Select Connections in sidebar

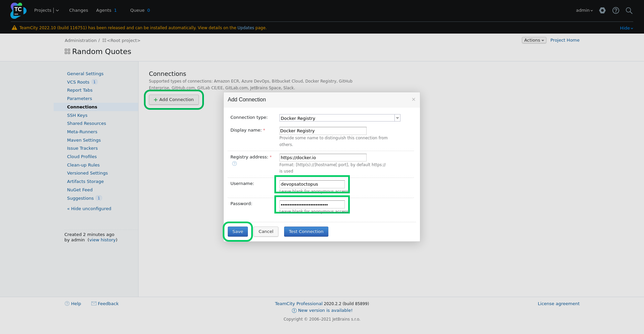82,107
